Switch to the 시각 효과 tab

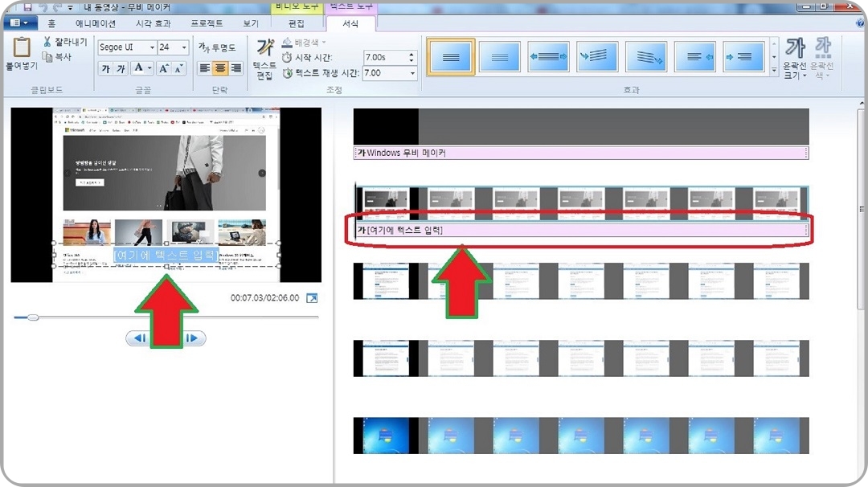tap(154, 23)
